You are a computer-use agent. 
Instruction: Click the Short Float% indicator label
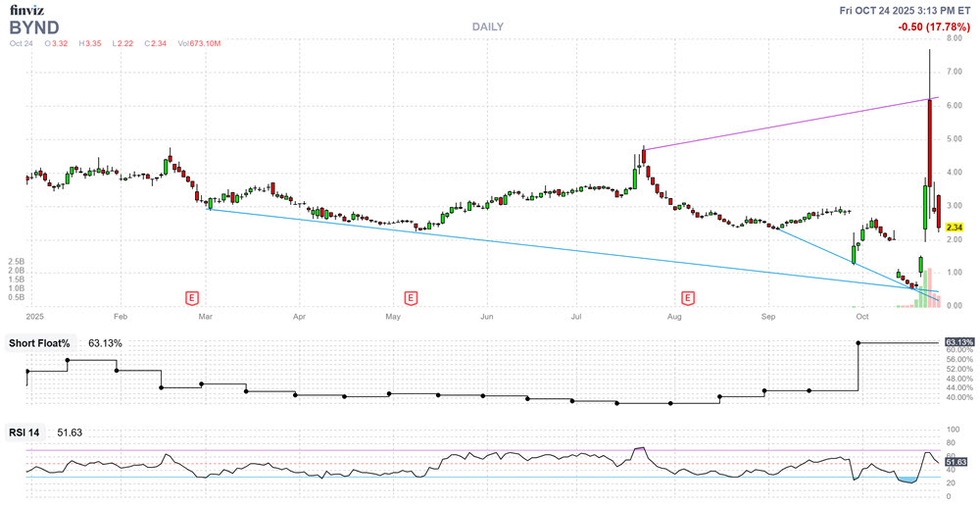click(x=39, y=343)
